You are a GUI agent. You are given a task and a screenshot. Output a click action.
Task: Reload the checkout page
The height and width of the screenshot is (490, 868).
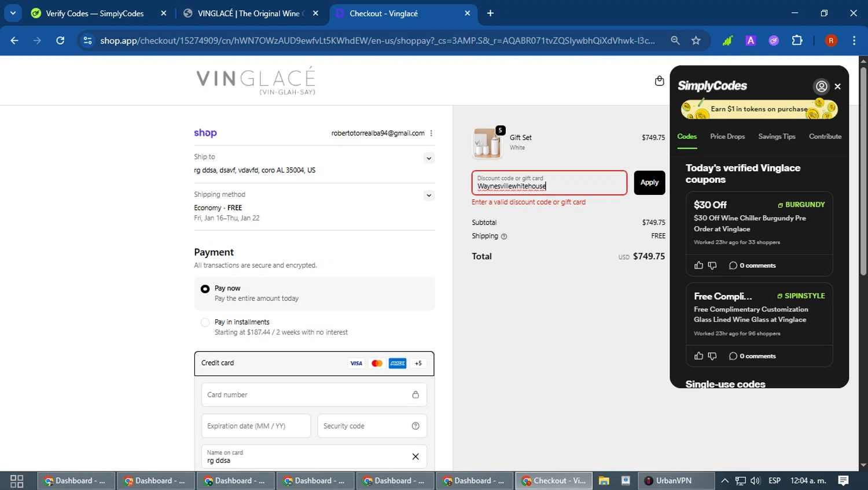click(60, 40)
